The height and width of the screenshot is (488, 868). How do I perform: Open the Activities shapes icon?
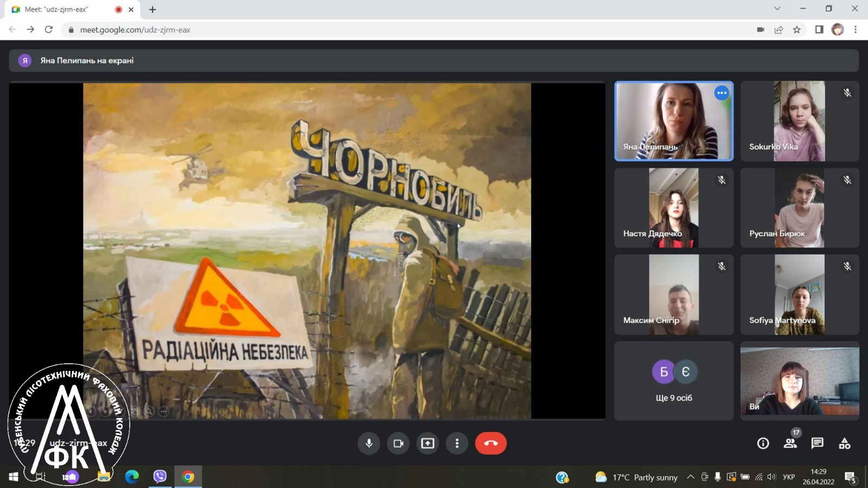(x=845, y=444)
